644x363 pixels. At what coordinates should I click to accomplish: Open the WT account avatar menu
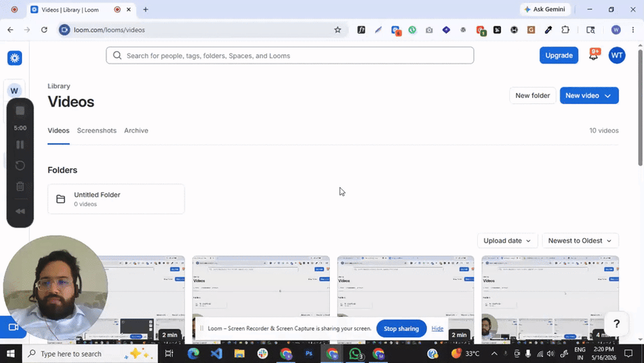(616, 55)
